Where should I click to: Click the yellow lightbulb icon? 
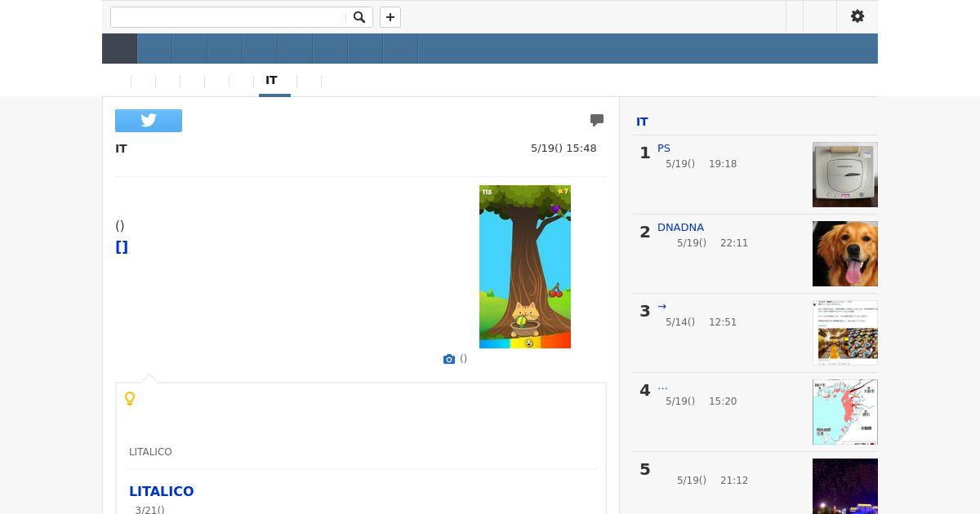point(130,399)
